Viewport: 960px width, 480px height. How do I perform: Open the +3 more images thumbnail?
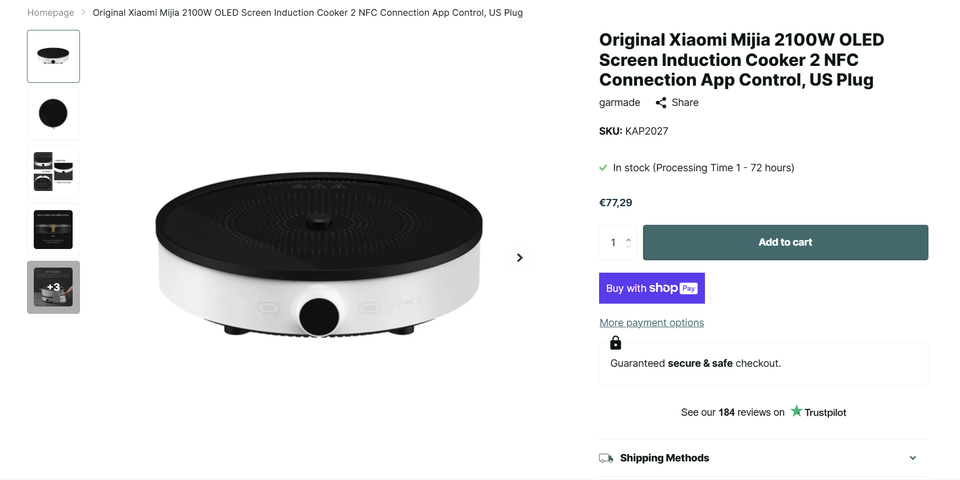click(x=53, y=287)
